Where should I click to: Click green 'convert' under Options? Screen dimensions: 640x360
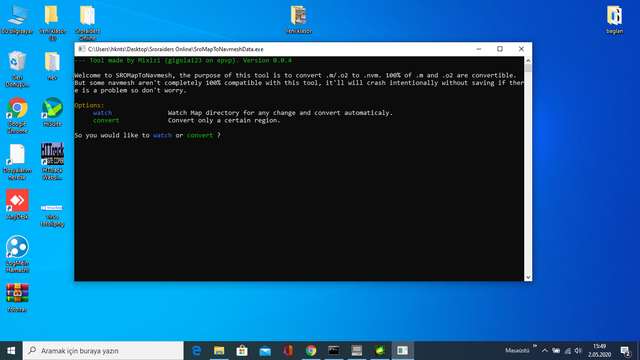pos(106,120)
